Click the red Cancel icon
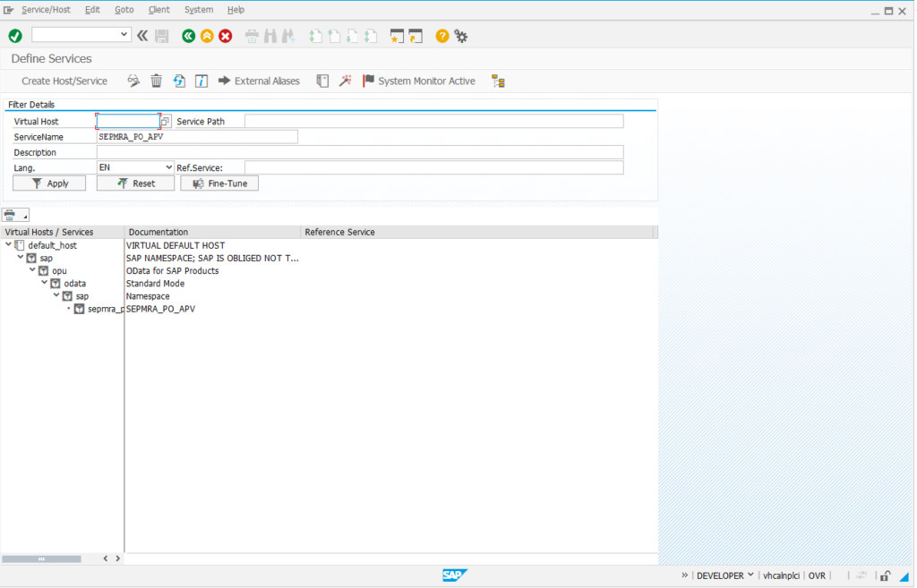Screen dimensions: 917x588 click(225, 36)
